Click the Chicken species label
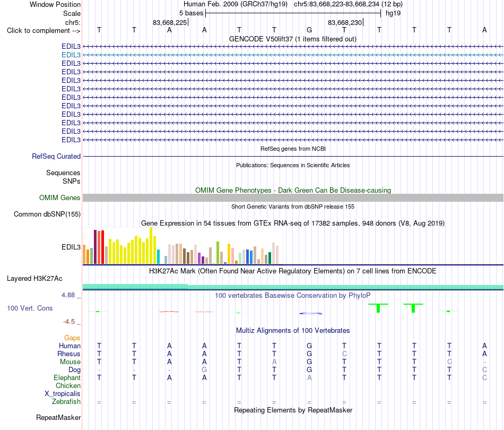The width and height of the screenshot is (504, 430). [x=68, y=385]
